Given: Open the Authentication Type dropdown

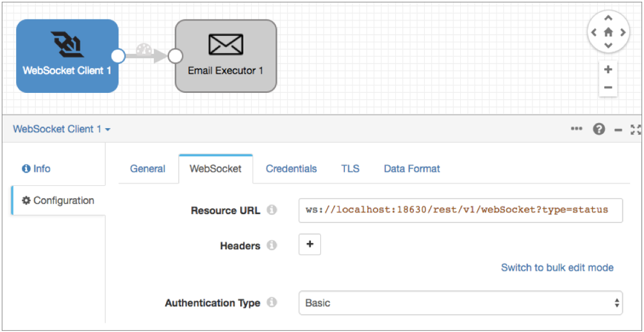Looking at the screenshot, I should (x=460, y=303).
